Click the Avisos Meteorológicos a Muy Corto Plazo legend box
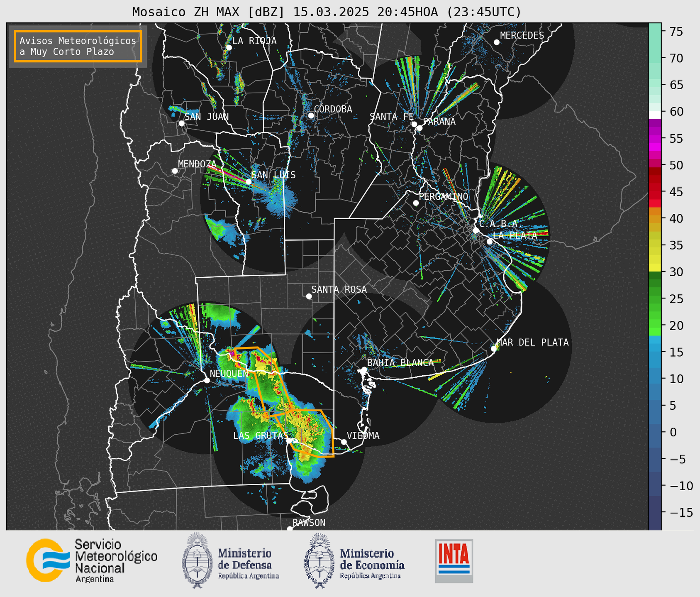Image resolution: width=700 pixels, height=597 pixels. [78, 46]
